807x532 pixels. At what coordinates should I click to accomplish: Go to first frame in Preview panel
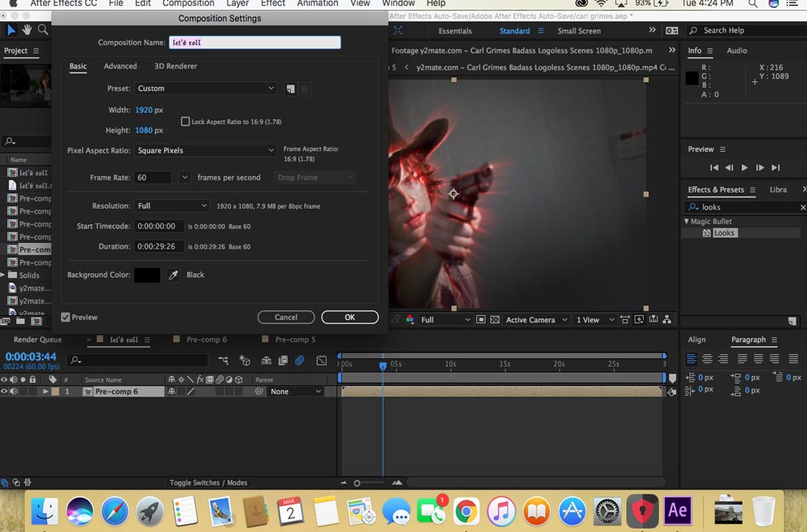[714, 168]
